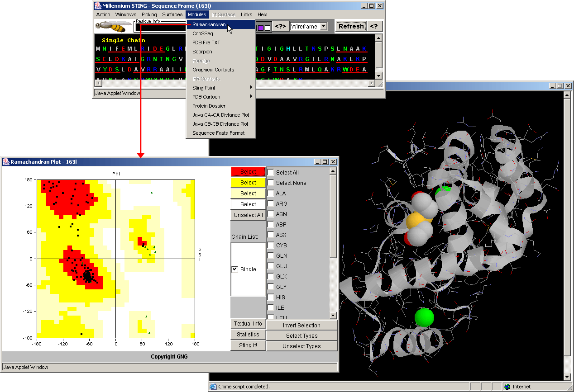The image size is (574, 392).
Task: Select Java CB-CB Distance Plot
Action: click(221, 124)
